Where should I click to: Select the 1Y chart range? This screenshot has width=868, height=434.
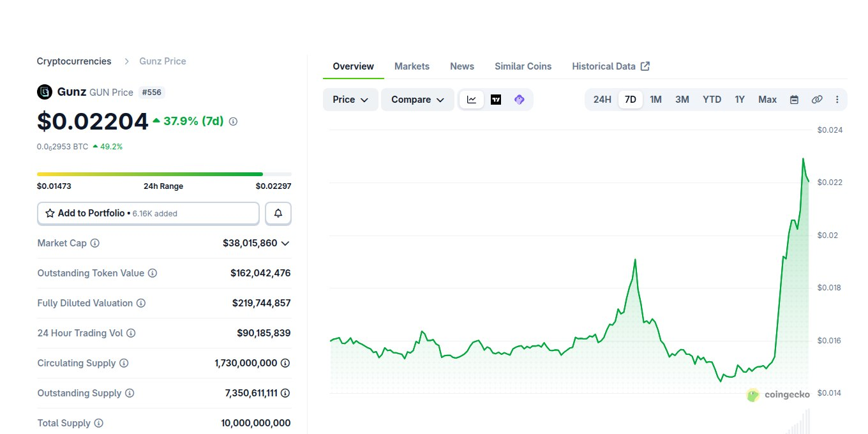(x=740, y=100)
